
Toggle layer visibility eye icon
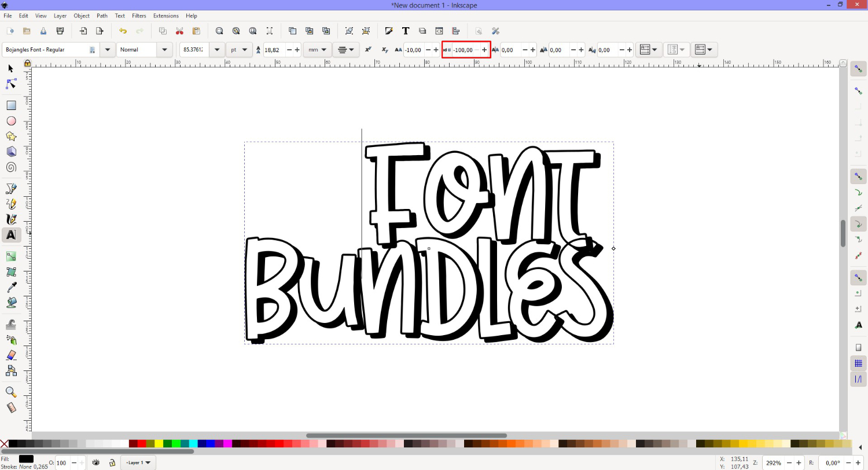coord(96,462)
